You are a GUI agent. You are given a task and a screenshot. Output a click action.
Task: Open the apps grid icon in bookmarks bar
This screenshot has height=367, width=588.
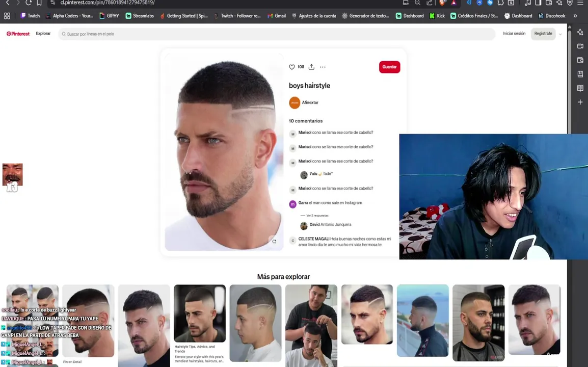pos(7,16)
